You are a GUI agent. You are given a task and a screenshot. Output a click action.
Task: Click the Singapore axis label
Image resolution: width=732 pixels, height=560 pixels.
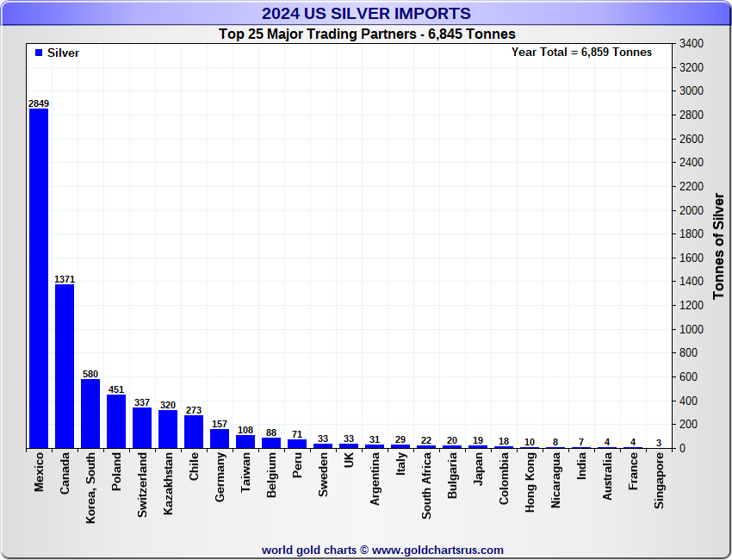click(659, 481)
